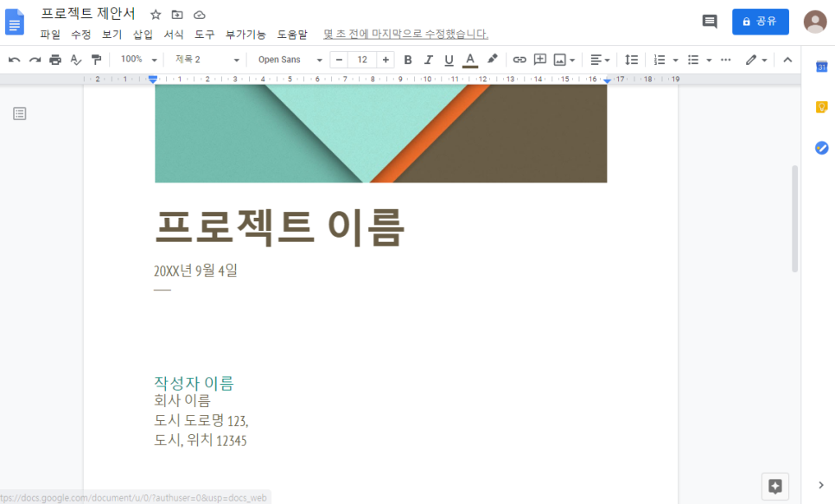Run spell check from toolbar
Image resolution: width=835 pixels, height=504 pixels.
click(75, 60)
